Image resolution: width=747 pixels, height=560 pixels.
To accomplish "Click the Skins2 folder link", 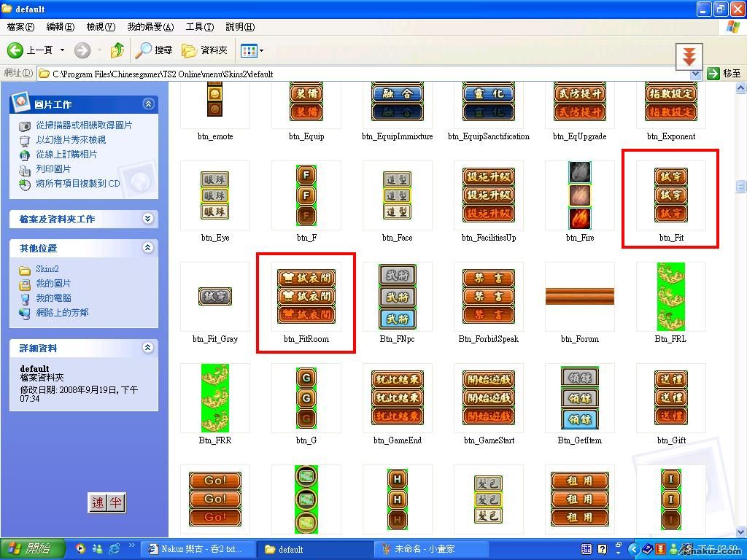I will (x=47, y=269).
